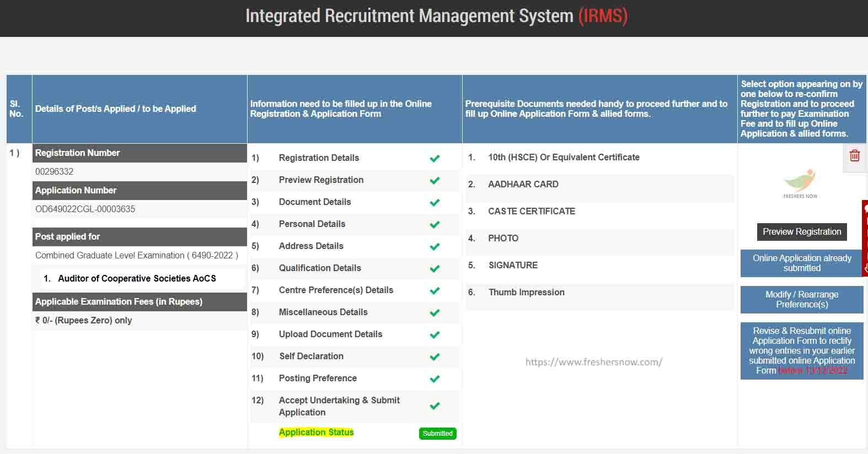This screenshot has height=454, width=868.
Task: Click the checkmark beside Personal Details
Action: point(435,224)
